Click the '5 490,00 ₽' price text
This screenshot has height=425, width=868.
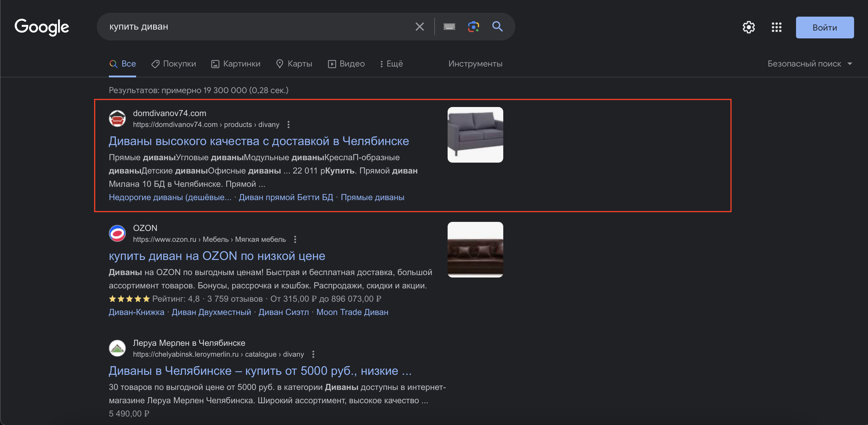[129, 414]
